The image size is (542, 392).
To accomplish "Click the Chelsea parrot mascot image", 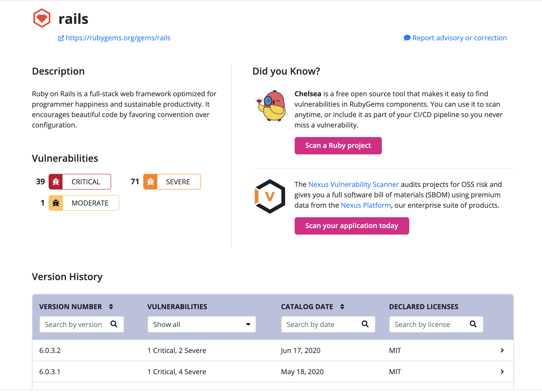I will 271,106.
